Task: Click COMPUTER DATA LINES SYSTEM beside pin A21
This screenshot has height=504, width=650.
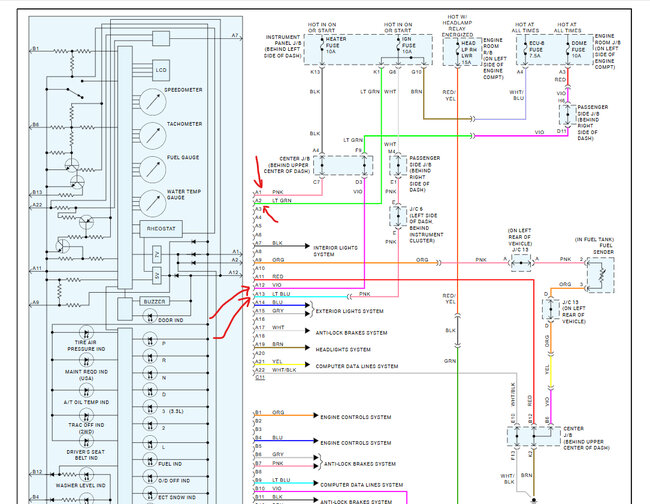Action: click(357, 366)
